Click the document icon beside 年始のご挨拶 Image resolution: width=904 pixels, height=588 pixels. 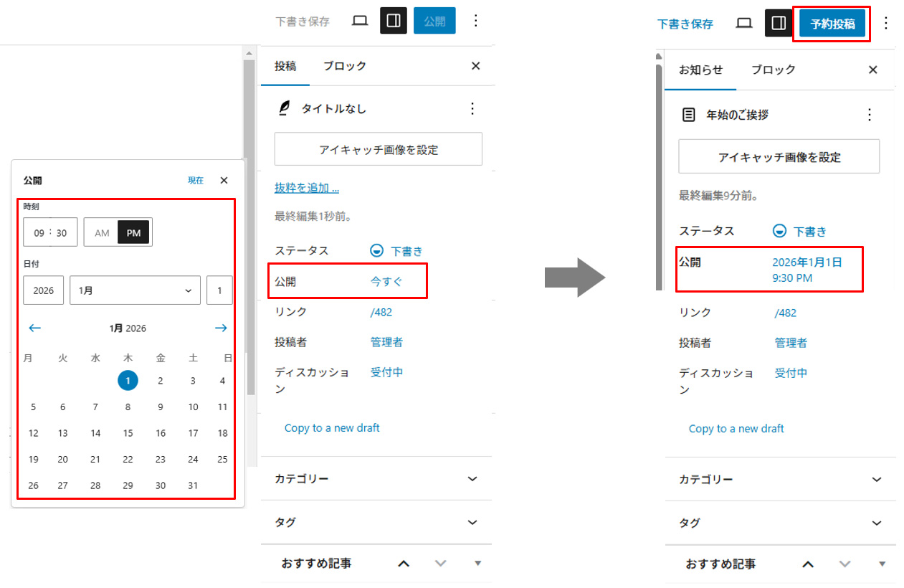point(688,115)
